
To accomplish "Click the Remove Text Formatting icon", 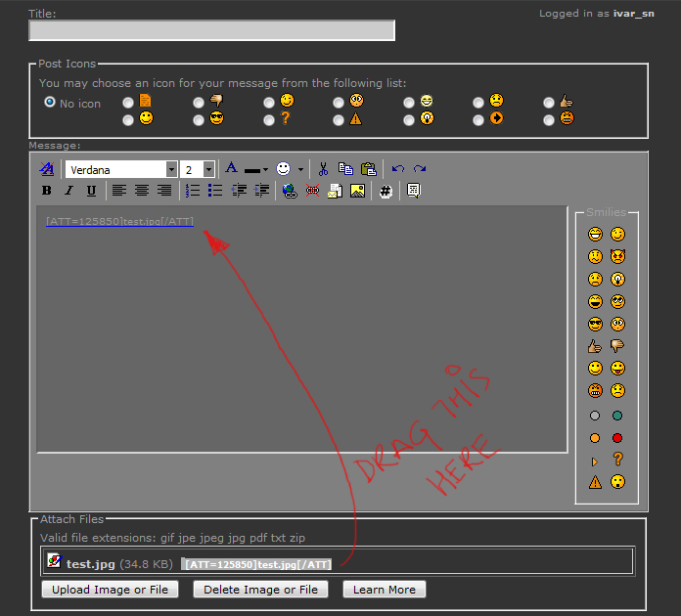I will 47,169.
